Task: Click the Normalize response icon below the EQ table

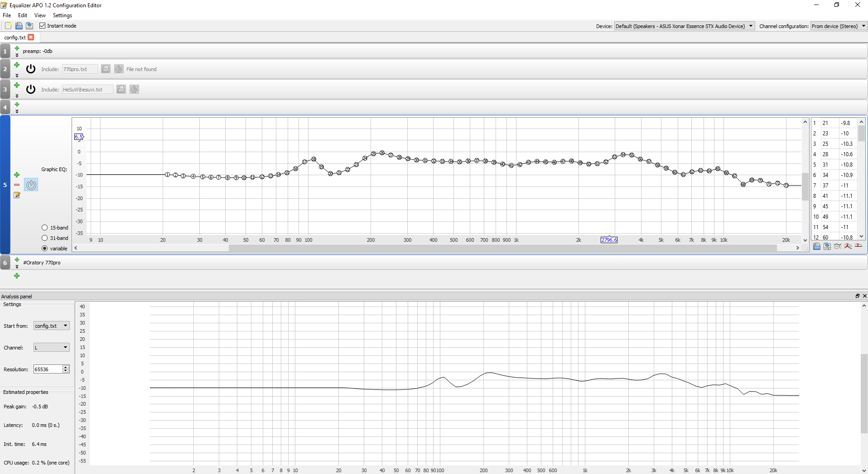Action: click(x=848, y=246)
